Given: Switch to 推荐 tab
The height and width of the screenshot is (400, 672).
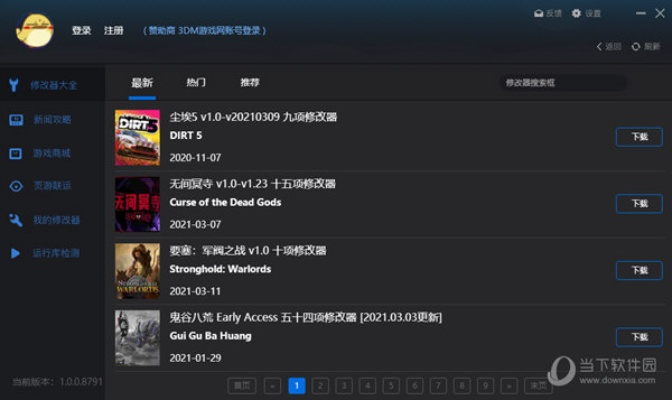Looking at the screenshot, I should pos(250,82).
